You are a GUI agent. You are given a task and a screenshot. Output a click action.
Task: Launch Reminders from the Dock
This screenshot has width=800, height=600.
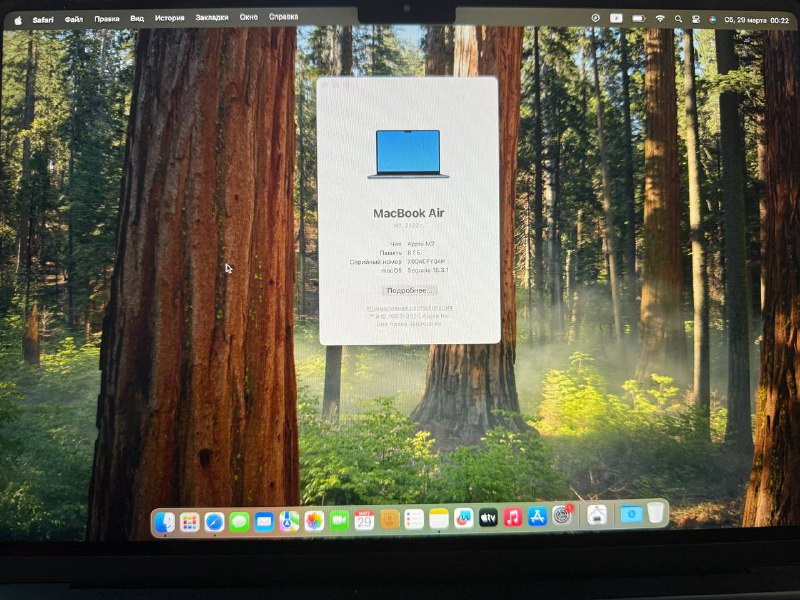(x=414, y=520)
